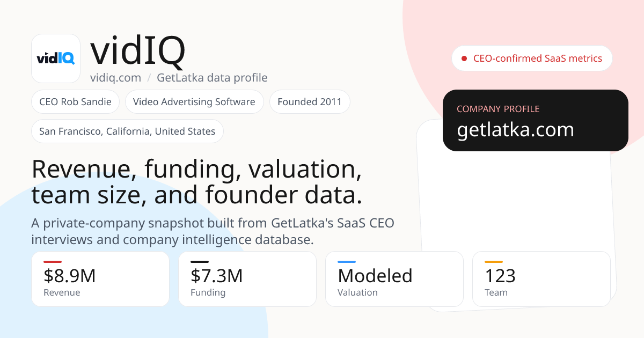
Task: Open the $7.3M Funding card
Action: (247, 279)
